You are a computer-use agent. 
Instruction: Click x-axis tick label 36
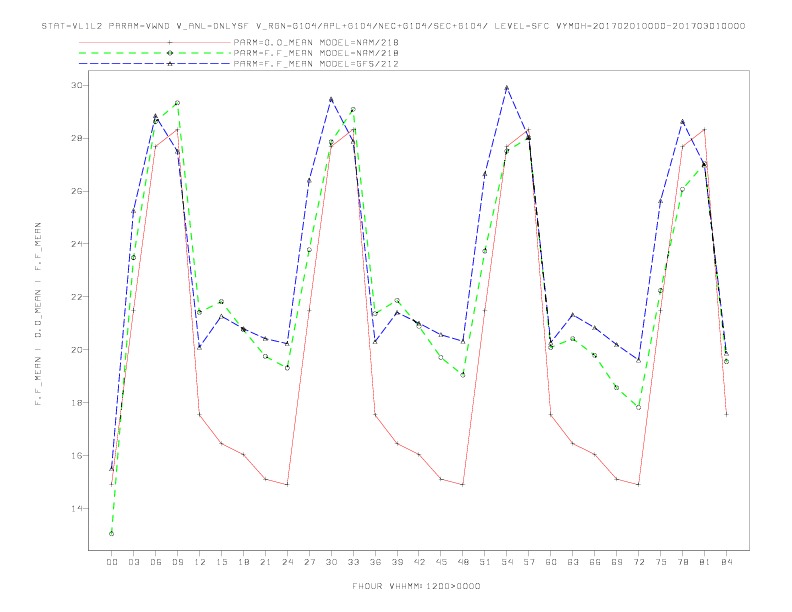tap(375, 562)
